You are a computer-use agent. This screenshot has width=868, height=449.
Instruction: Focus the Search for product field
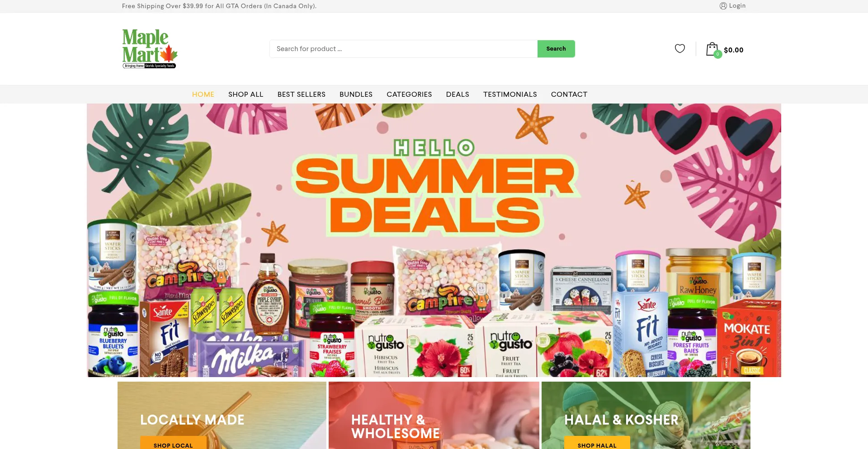(x=403, y=49)
